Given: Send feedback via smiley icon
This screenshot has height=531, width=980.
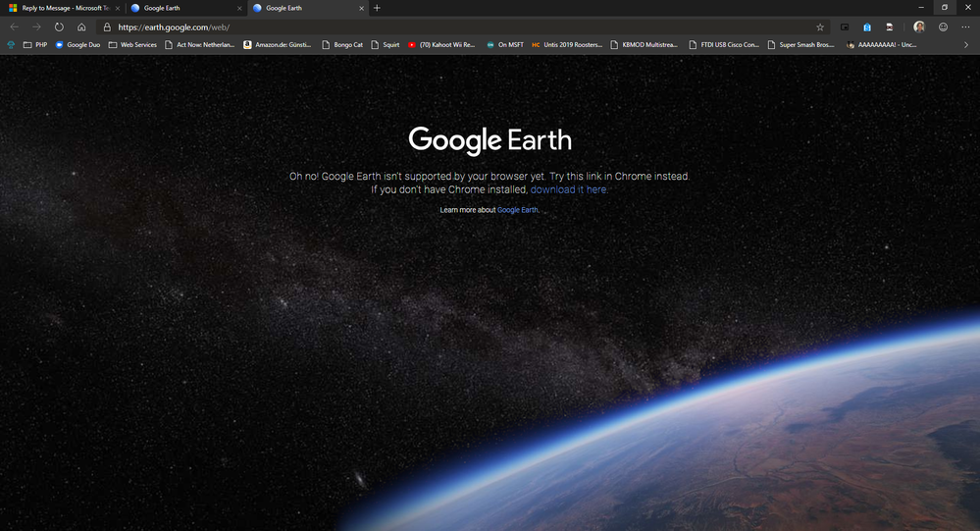Looking at the screenshot, I should click(x=943, y=27).
